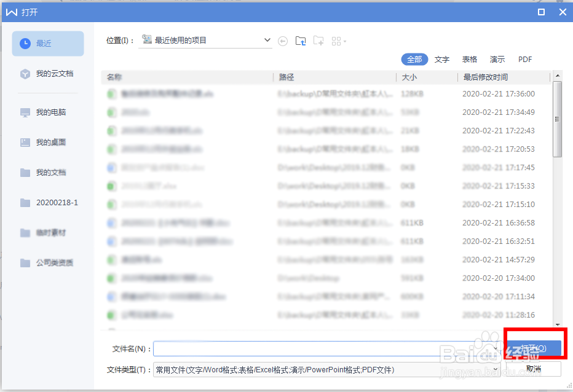Expand the view mode dropdown arrow
This screenshot has height=392, width=573.
click(x=344, y=41)
